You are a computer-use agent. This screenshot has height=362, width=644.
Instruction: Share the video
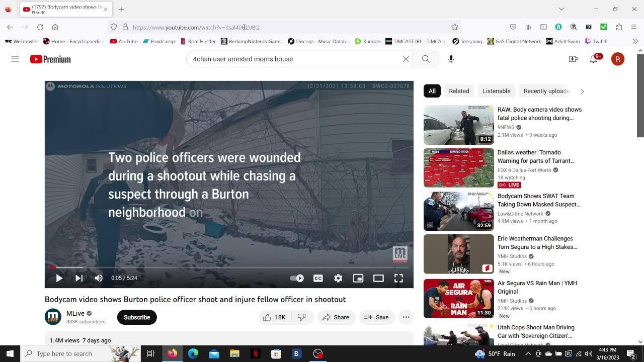pos(336,317)
